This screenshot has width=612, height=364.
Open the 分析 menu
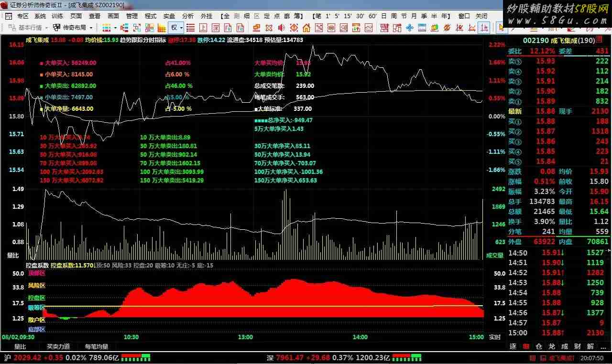tap(188, 16)
